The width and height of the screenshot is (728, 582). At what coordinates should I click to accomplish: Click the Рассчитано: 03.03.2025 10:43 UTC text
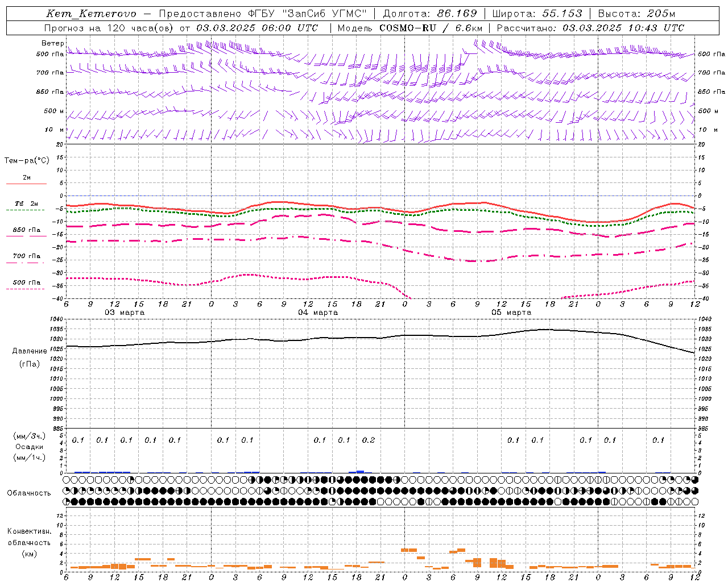[590, 28]
